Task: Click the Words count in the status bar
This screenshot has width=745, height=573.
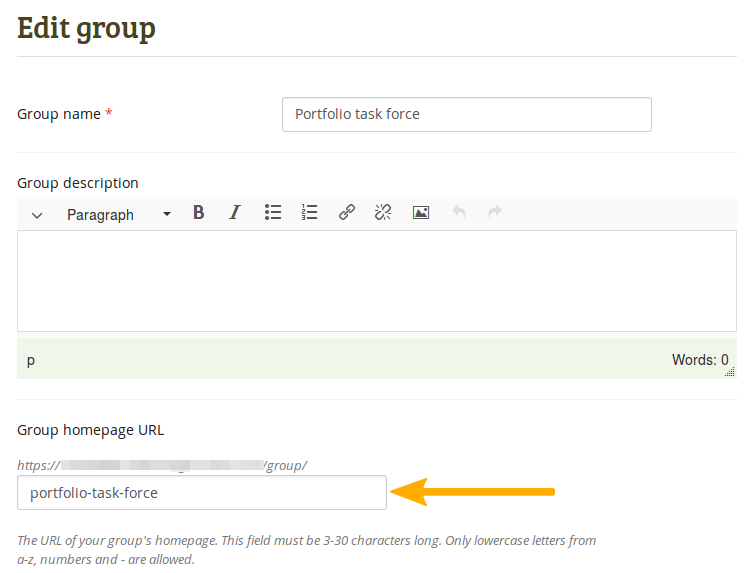Action: (x=699, y=360)
